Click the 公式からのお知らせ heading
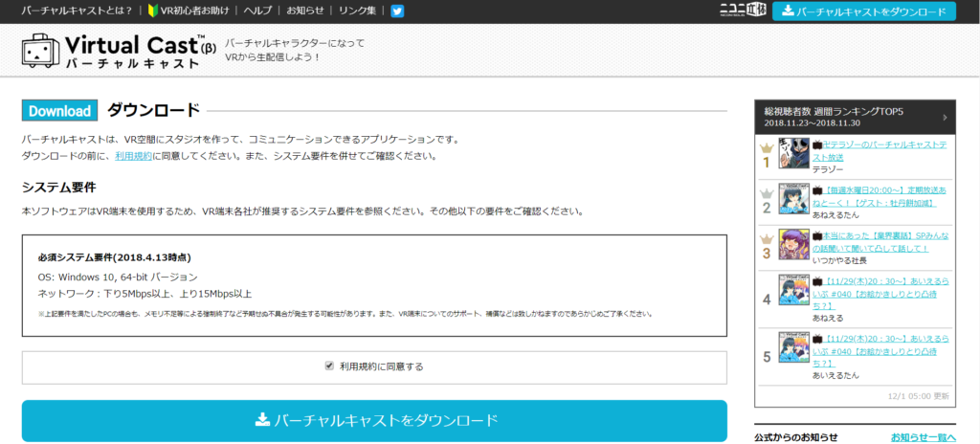The height and width of the screenshot is (444, 980). tap(795, 436)
